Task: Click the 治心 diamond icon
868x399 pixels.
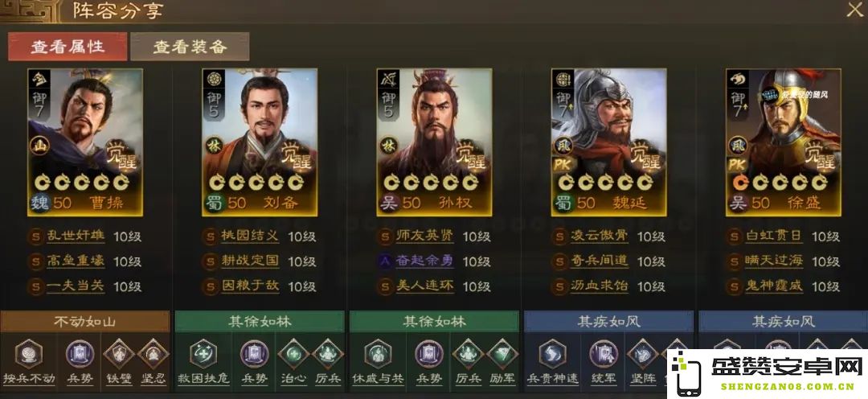Action: (x=293, y=354)
